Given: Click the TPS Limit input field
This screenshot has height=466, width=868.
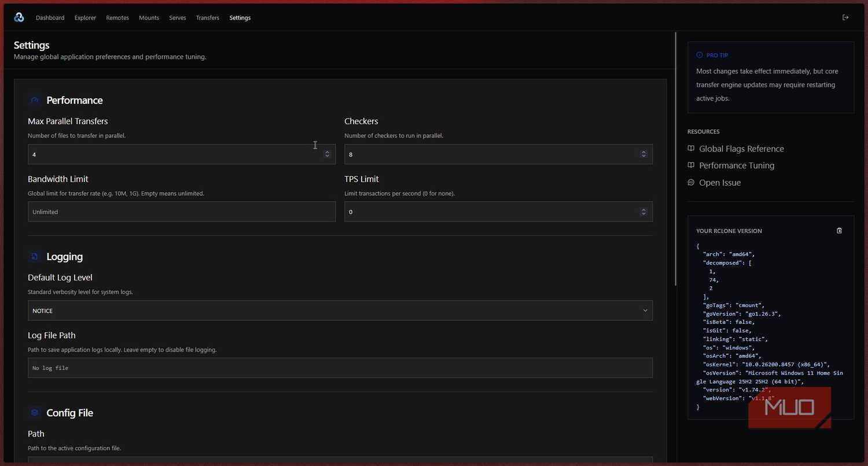Looking at the screenshot, I should [x=498, y=212].
